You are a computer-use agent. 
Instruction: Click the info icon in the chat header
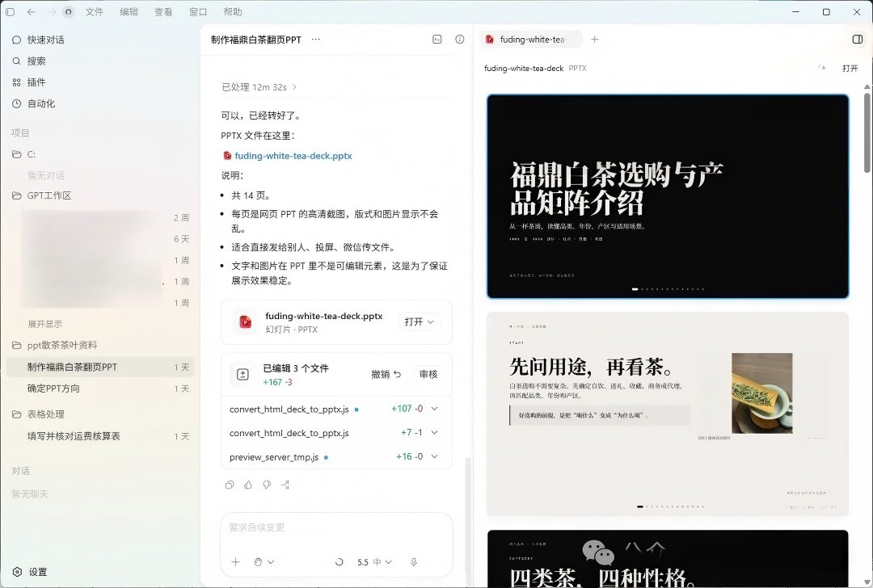pos(459,39)
